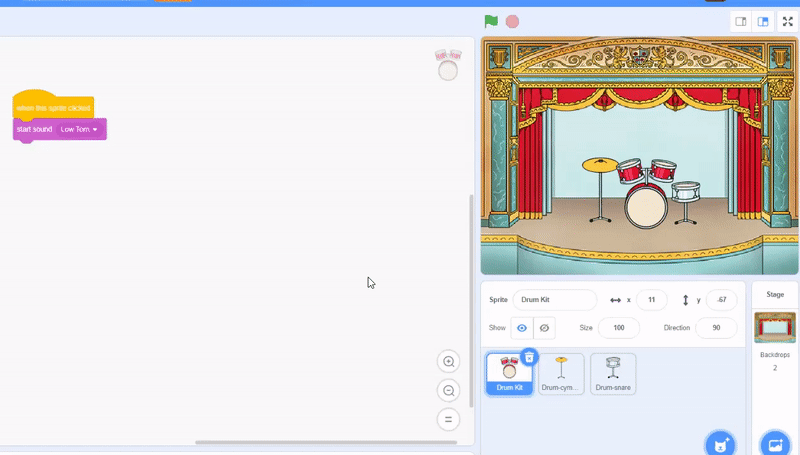Select the Drum-snare sprite thumbnail
This screenshot has width=800, height=455.
[x=613, y=374]
